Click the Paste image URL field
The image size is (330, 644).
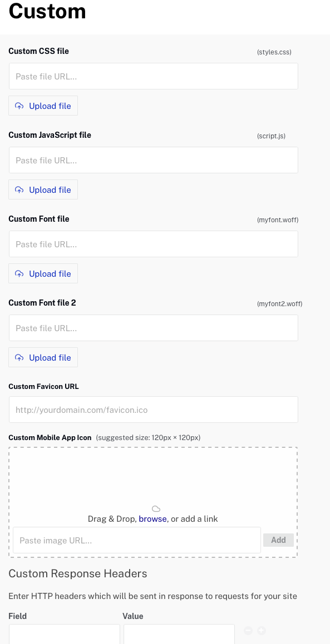137,540
